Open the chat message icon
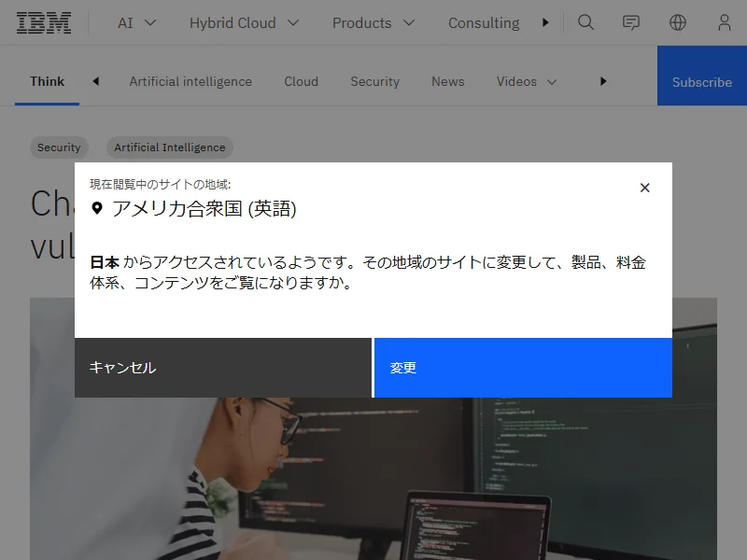Image resolution: width=747 pixels, height=560 pixels. (x=631, y=22)
